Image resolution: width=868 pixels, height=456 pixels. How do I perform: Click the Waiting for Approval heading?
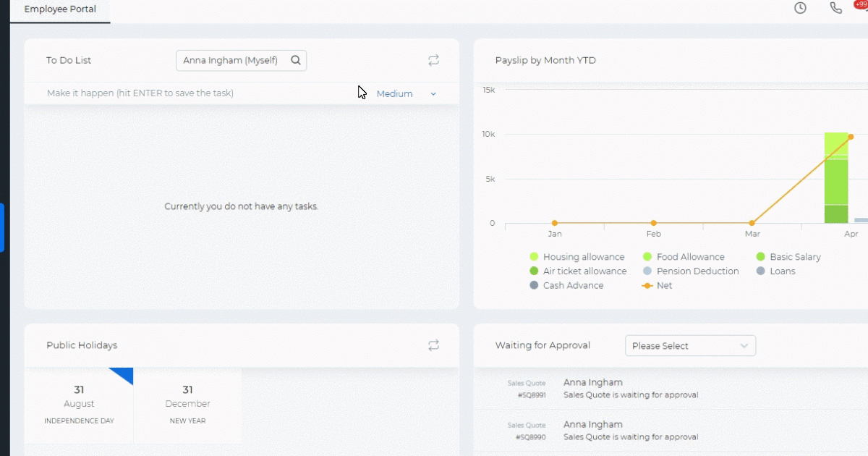click(542, 345)
